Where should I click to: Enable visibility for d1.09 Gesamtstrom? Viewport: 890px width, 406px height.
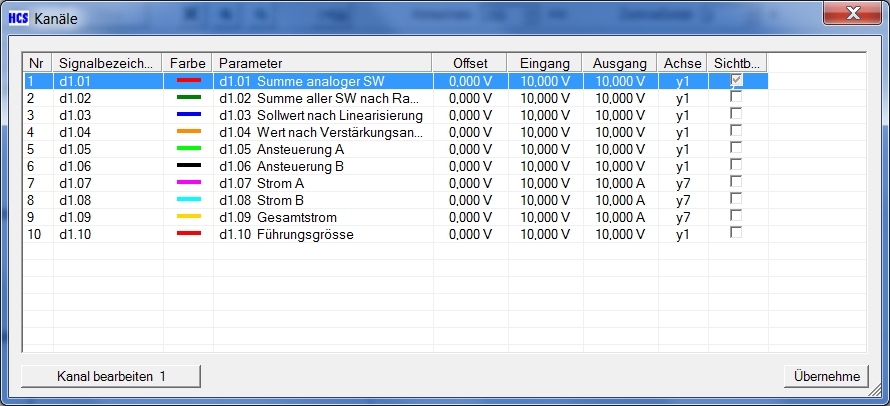736,216
